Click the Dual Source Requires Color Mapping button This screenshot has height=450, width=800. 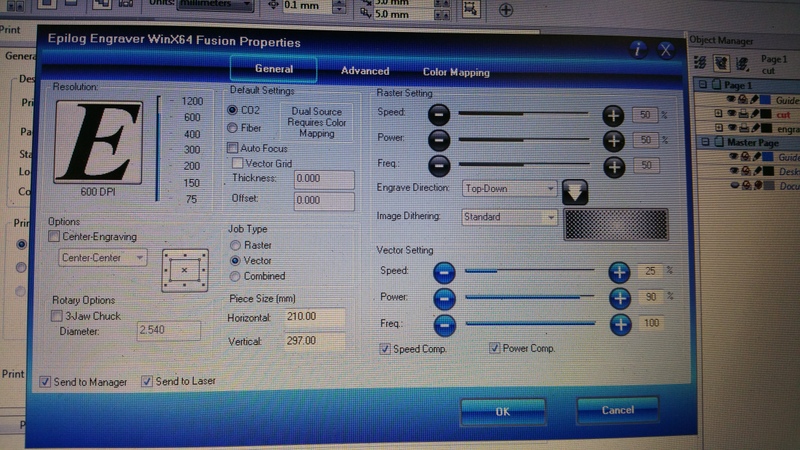(316, 122)
